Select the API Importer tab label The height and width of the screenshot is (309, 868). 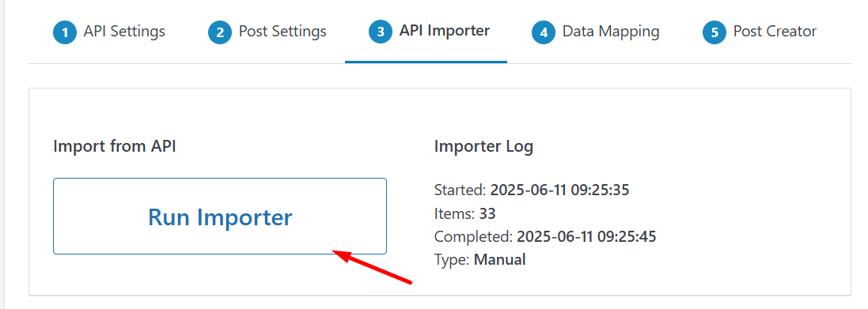coord(445,31)
